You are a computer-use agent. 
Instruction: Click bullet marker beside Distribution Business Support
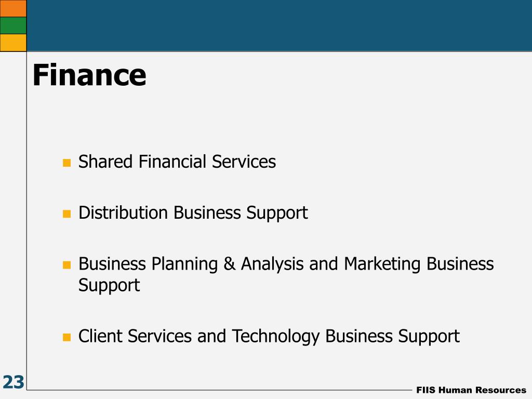coord(67,214)
